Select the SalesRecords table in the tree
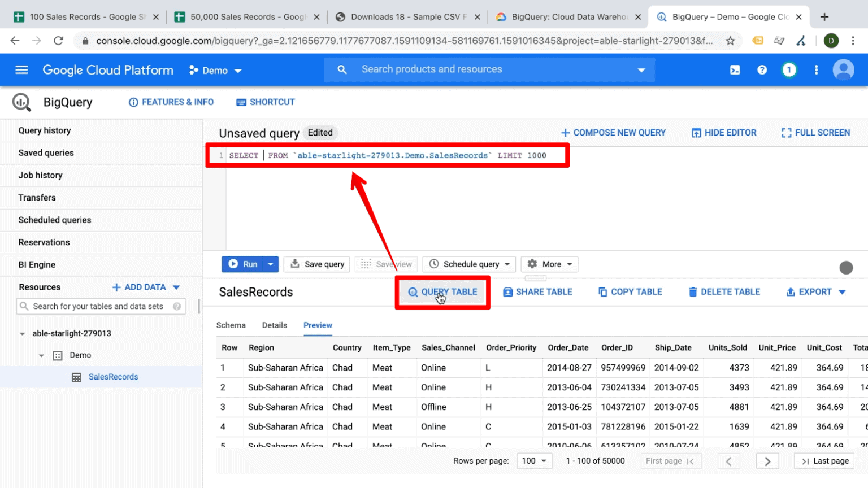This screenshot has height=488, width=868. tap(113, 376)
